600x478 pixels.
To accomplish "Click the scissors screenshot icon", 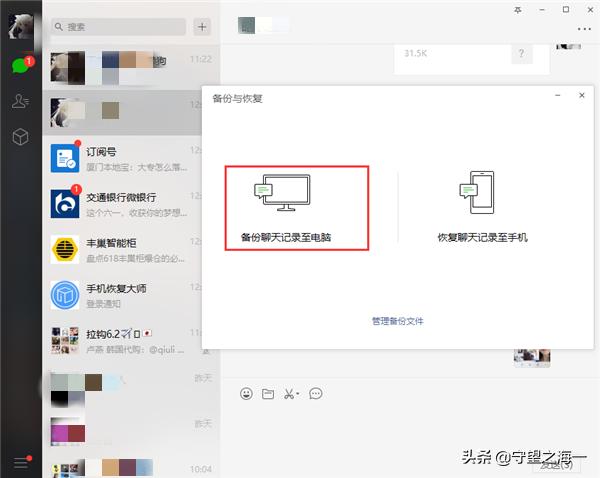I will point(288,393).
